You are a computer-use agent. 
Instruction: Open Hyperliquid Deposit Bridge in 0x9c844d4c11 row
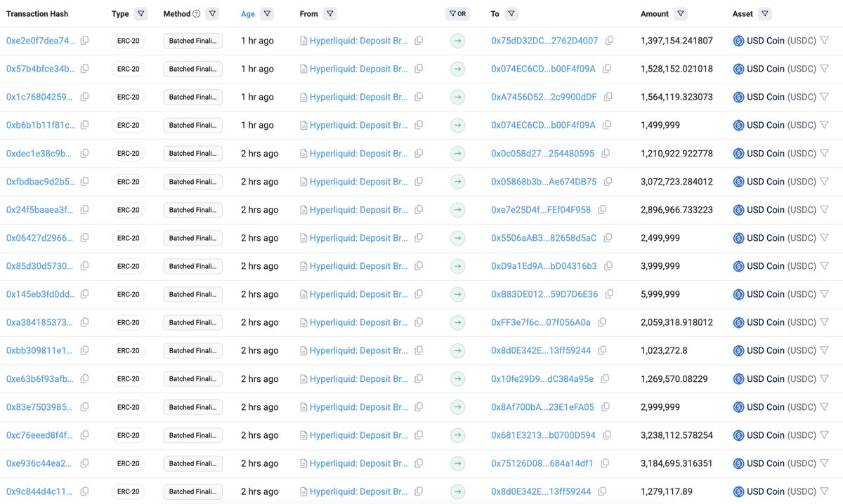(358, 491)
